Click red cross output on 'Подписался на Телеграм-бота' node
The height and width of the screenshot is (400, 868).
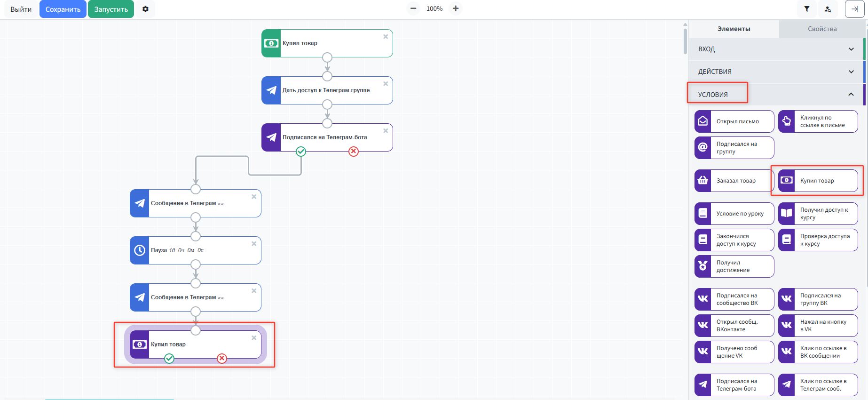point(354,152)
